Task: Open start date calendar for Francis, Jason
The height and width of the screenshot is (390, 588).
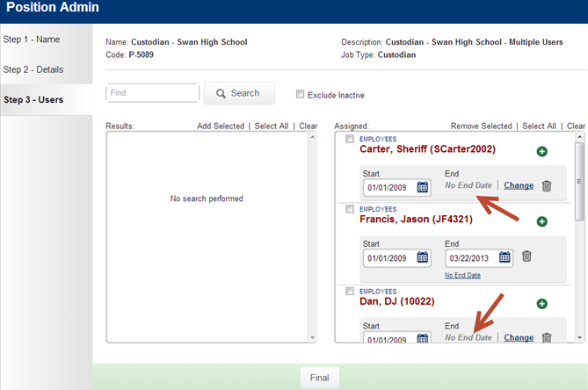Action: 423,257
